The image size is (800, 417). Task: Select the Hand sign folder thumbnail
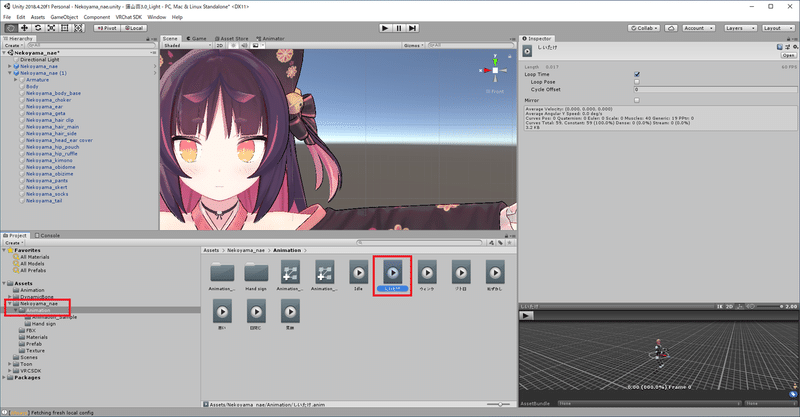[256, 276]
